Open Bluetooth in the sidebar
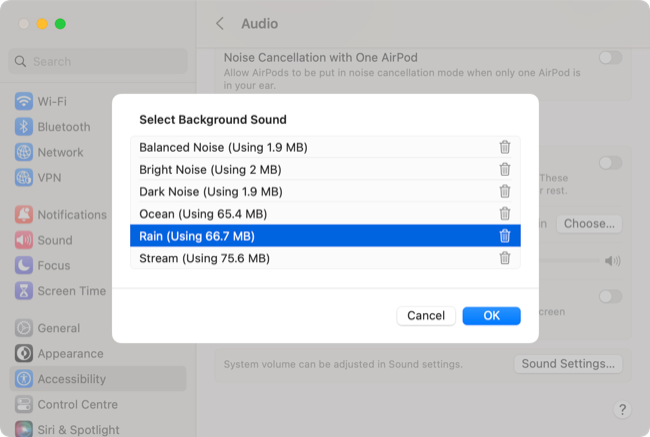This screenshot has width=650, height=437. tap(63, 127)
